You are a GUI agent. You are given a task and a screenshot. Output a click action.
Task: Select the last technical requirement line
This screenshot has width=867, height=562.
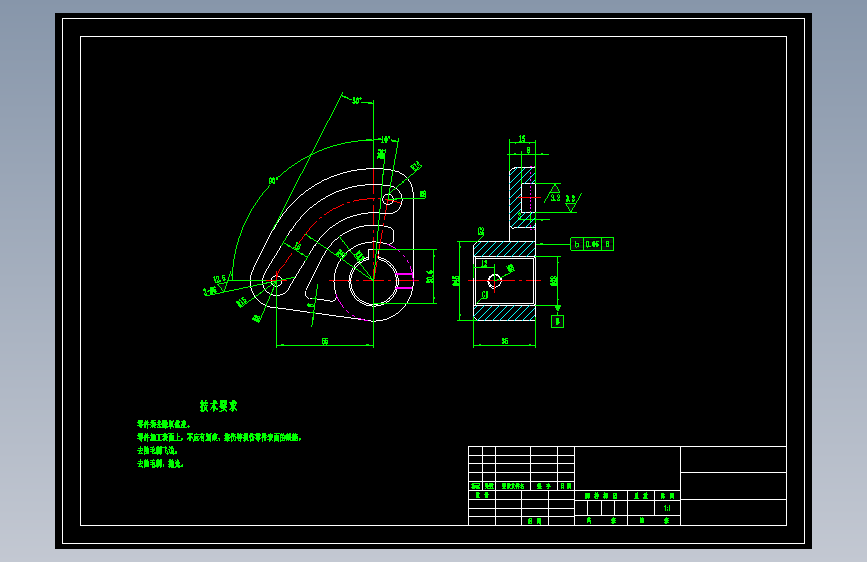pos(160,464)
